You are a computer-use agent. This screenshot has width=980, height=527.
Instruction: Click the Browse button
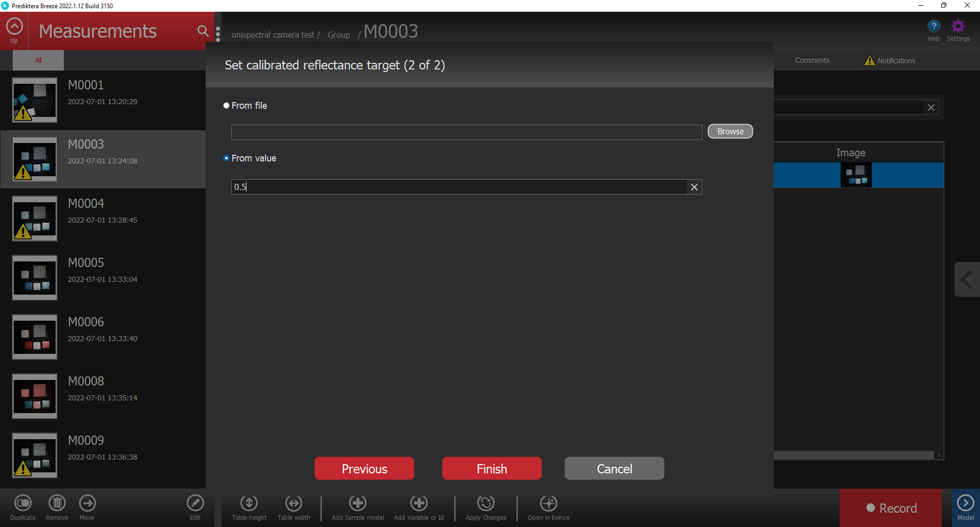730,131
